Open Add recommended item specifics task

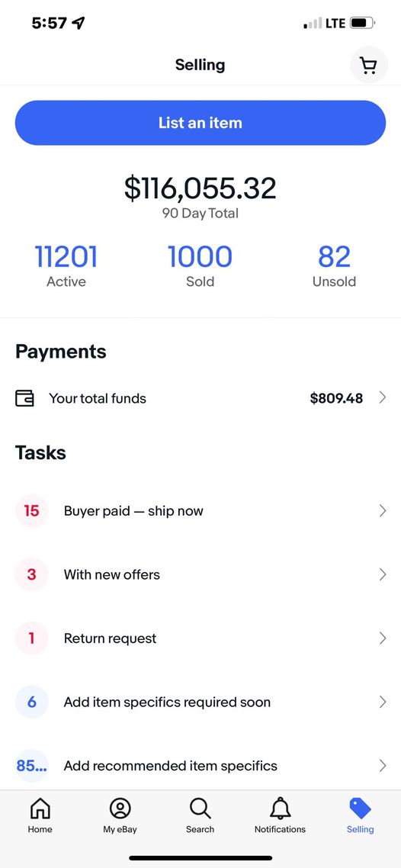coord(200,766)
